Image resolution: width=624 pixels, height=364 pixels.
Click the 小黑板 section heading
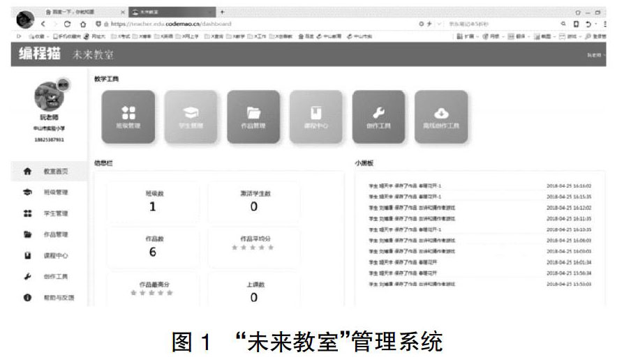point(364,163)
